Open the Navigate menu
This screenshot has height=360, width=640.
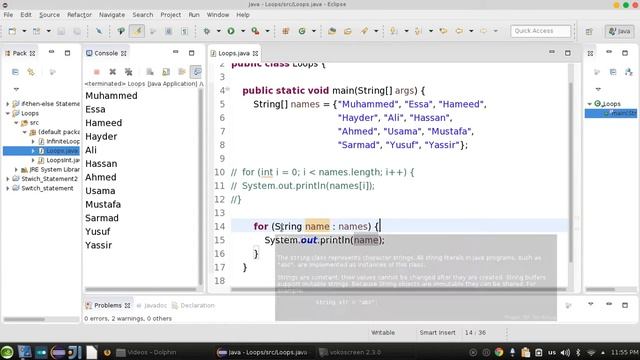coord(112,15)
